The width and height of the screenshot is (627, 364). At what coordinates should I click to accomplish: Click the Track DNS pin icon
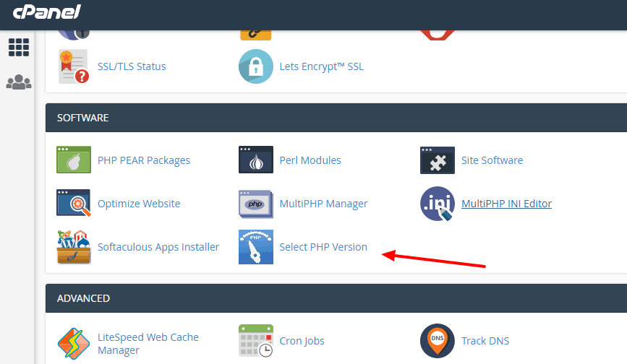[438, 341]
